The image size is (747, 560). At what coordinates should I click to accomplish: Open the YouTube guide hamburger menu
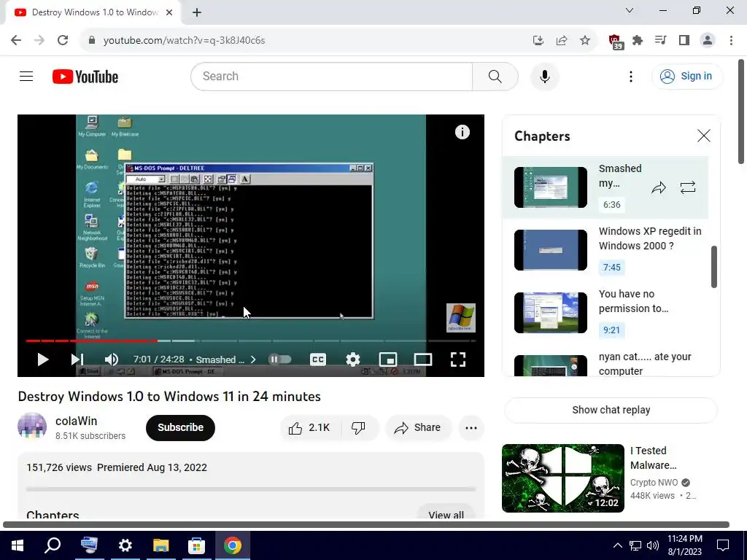point(26,76)
